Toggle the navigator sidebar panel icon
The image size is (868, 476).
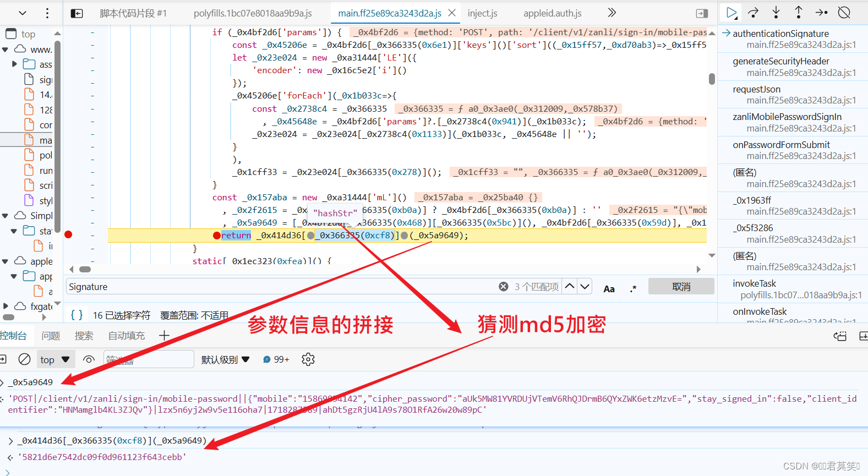tap(77, 13)
